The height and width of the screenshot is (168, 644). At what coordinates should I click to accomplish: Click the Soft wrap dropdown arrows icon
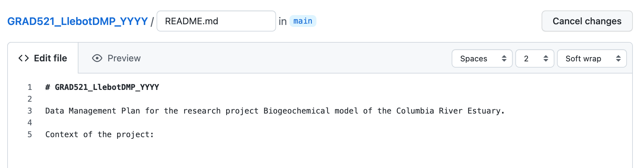618,58
